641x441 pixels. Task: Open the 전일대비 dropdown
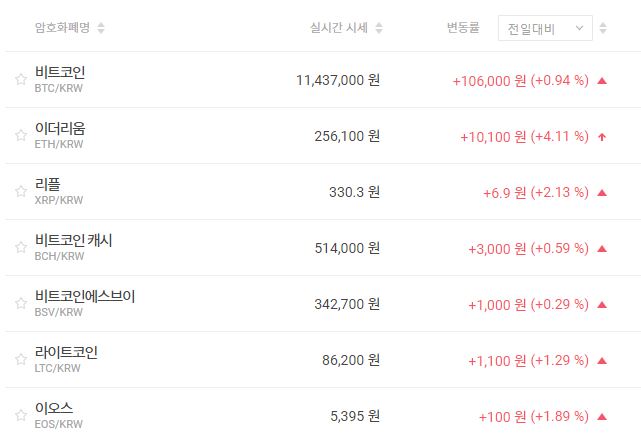coord(545,28)
